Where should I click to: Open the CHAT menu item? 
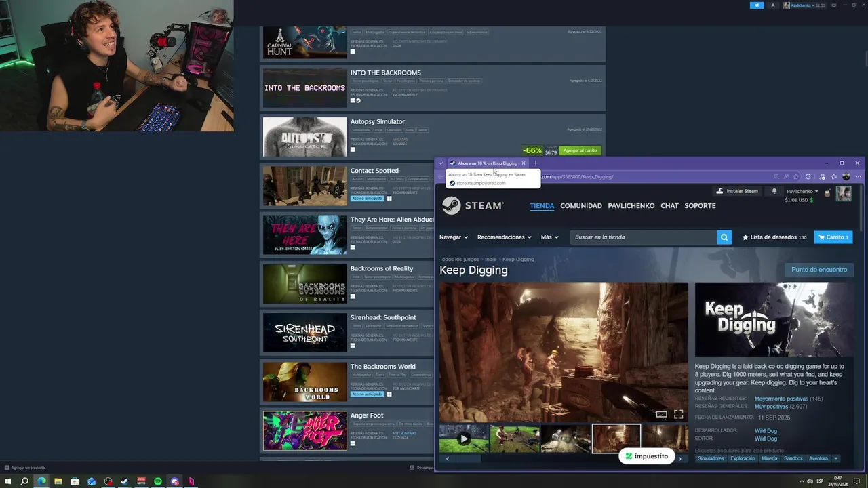(669, 205)
